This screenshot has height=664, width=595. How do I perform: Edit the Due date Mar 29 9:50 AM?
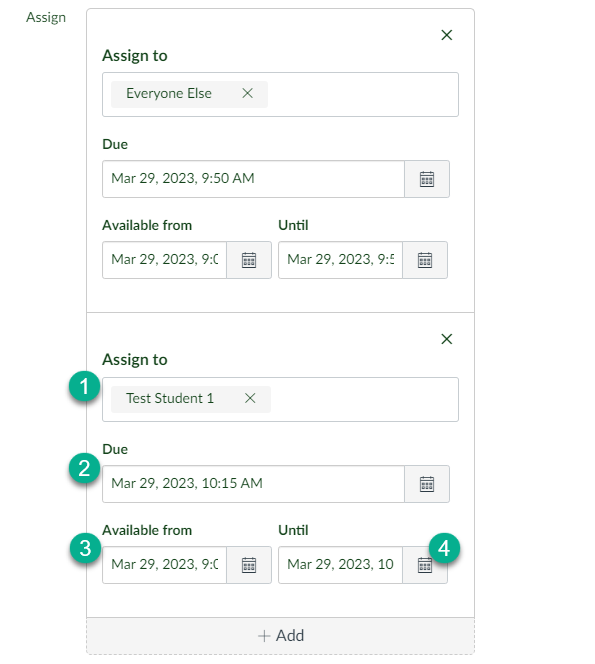[253, 179]
